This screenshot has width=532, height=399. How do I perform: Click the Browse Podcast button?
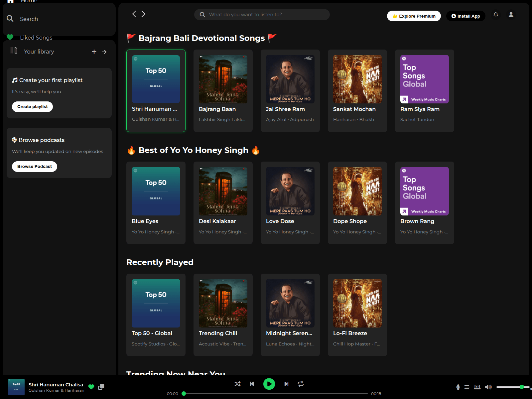[35, 167]
